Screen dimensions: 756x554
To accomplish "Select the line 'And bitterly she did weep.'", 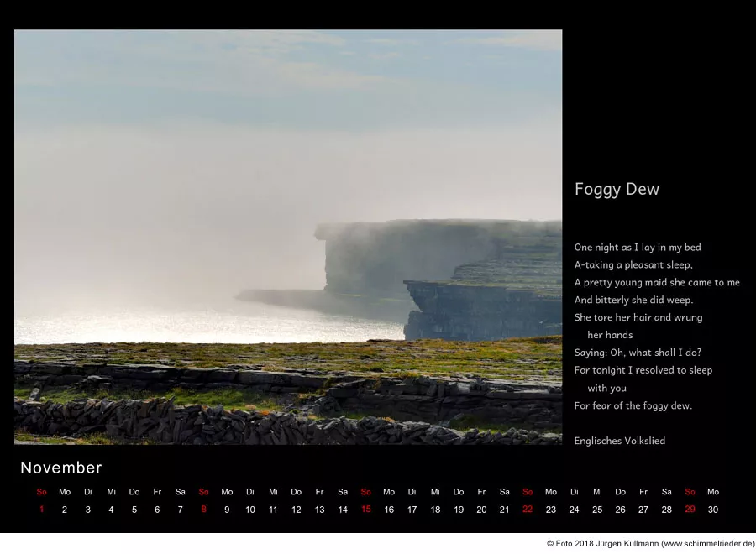I will tap(633, 301).
